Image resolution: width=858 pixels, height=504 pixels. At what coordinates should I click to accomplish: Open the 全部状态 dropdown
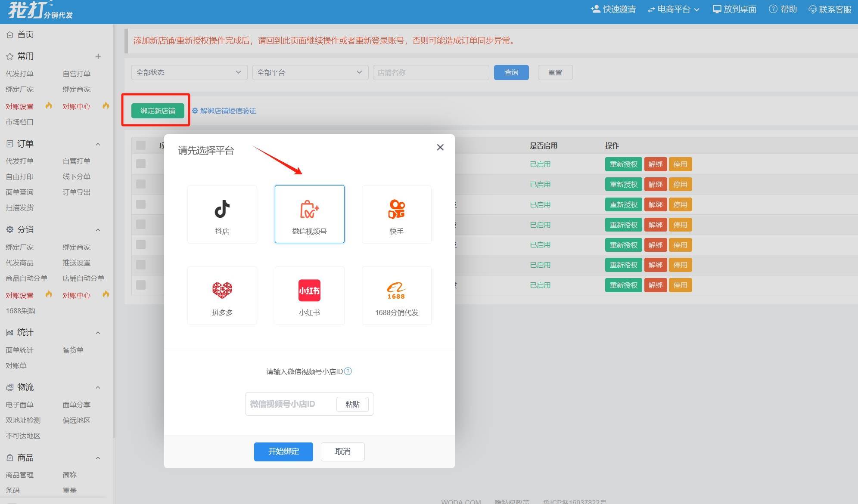pyautogui.click(x=189, y=72)
